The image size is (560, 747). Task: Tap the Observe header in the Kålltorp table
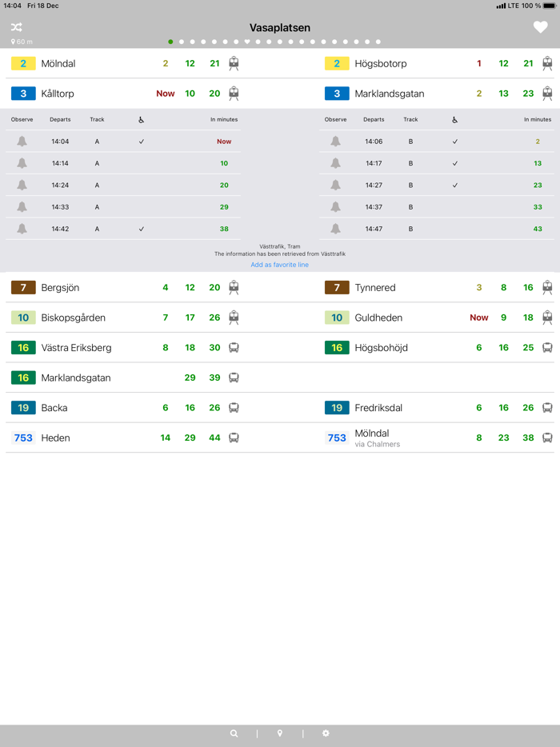click(22, 120)
